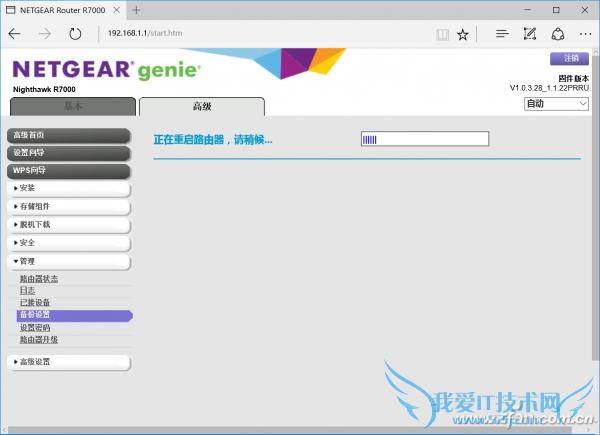Click the address bar 192.168.1.1/start.htm
Viewport: 600px width, 435px height.
coord(145,33)
